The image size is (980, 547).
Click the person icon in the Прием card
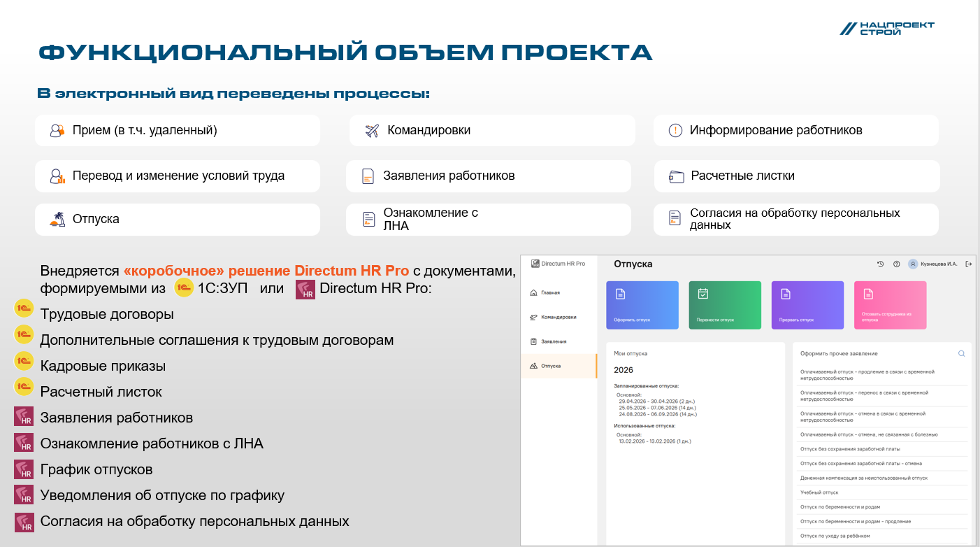57,131
